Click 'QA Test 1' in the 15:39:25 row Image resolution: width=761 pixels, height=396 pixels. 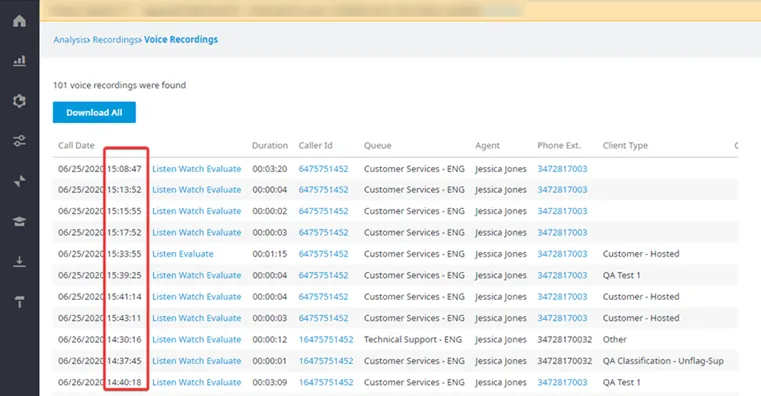(x=622, y=275)
